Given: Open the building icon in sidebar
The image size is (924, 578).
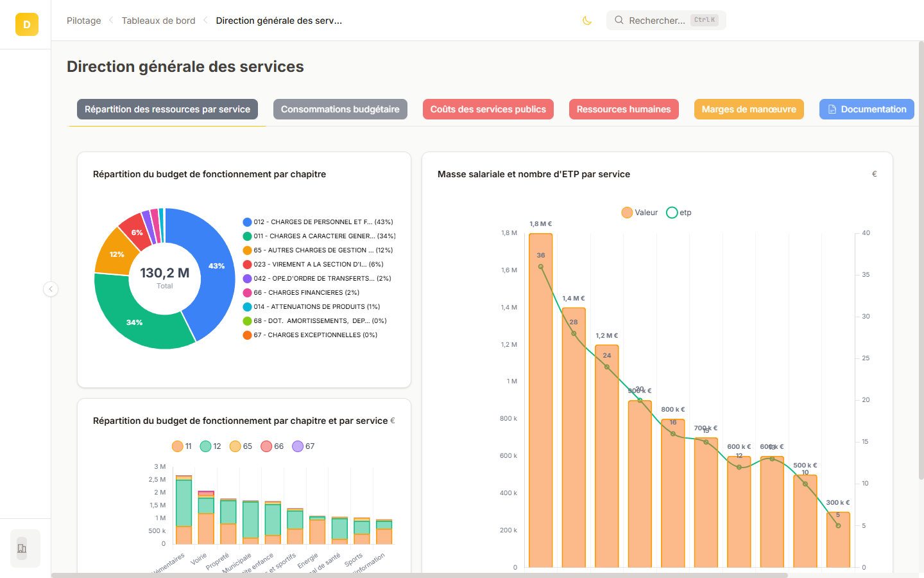Looking at the screenshot, I should [x=22, y=548].
